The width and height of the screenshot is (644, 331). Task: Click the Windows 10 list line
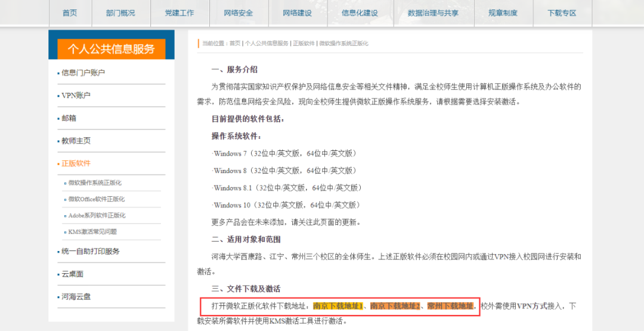coord(286,205)
